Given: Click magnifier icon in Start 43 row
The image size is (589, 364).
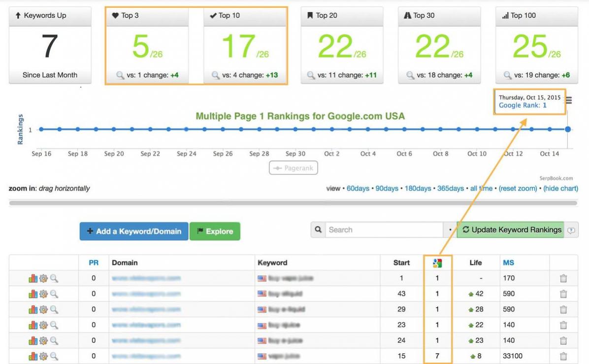Looking at the screenshot, I should [54, 294].
